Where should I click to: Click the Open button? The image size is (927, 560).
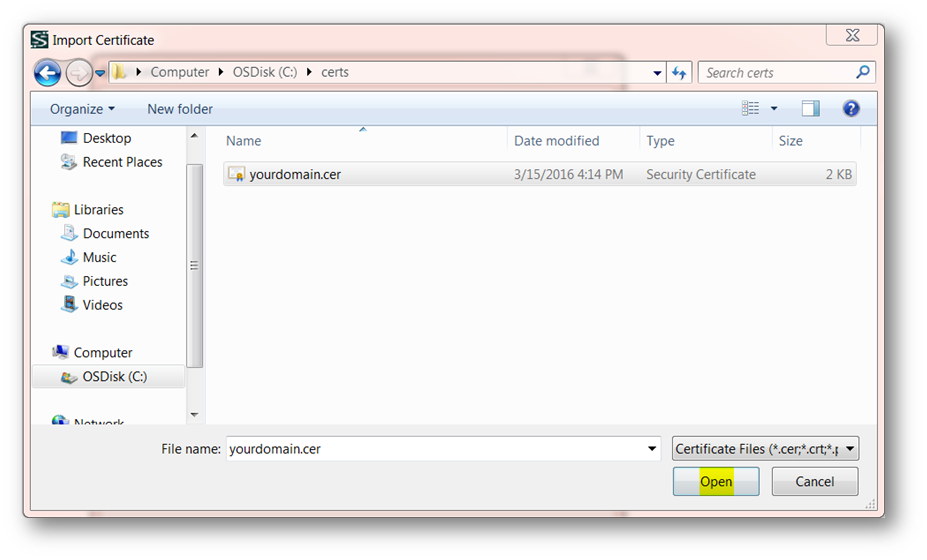coord(716,482)
